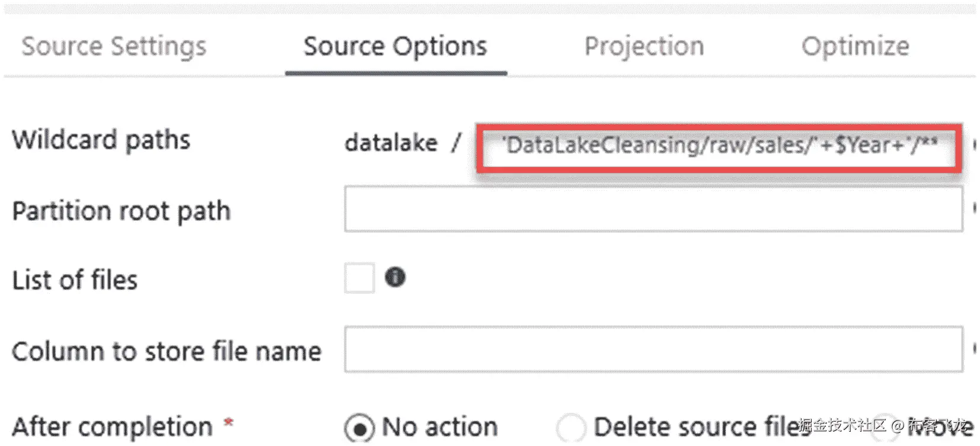Select the Move radio option
This screenshot has height=446, width=980.
point(885,426)
